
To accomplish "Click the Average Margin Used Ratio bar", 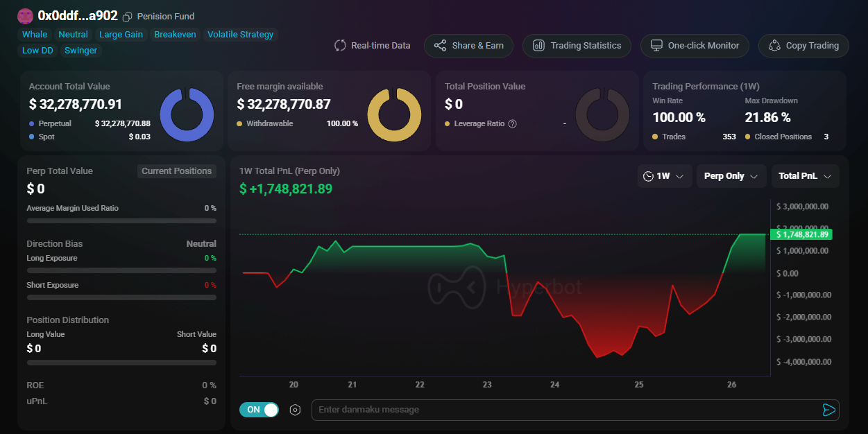I will [x=121, y=221].
